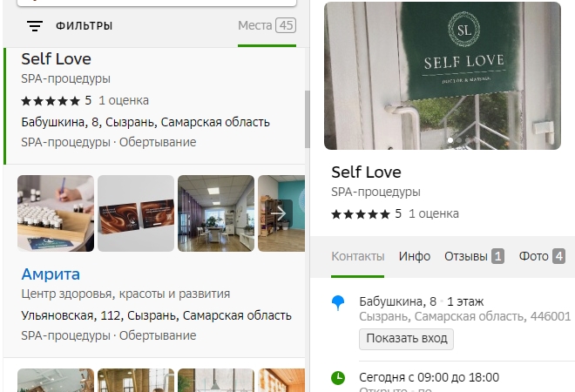Open Амрита's business cards thumbnail
This screenshot has height=392, width=575.
pos(136,213)
